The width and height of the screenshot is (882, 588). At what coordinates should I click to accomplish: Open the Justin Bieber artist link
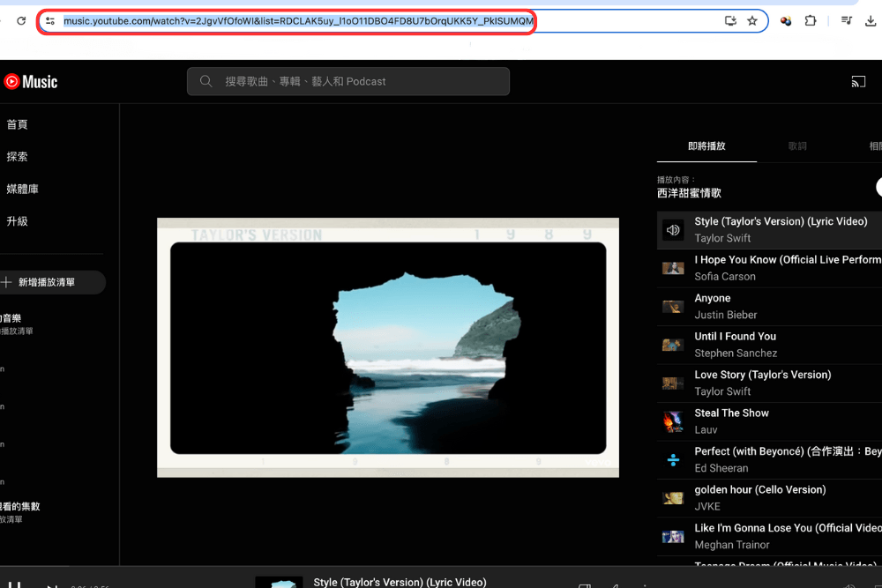pos(726,315)
